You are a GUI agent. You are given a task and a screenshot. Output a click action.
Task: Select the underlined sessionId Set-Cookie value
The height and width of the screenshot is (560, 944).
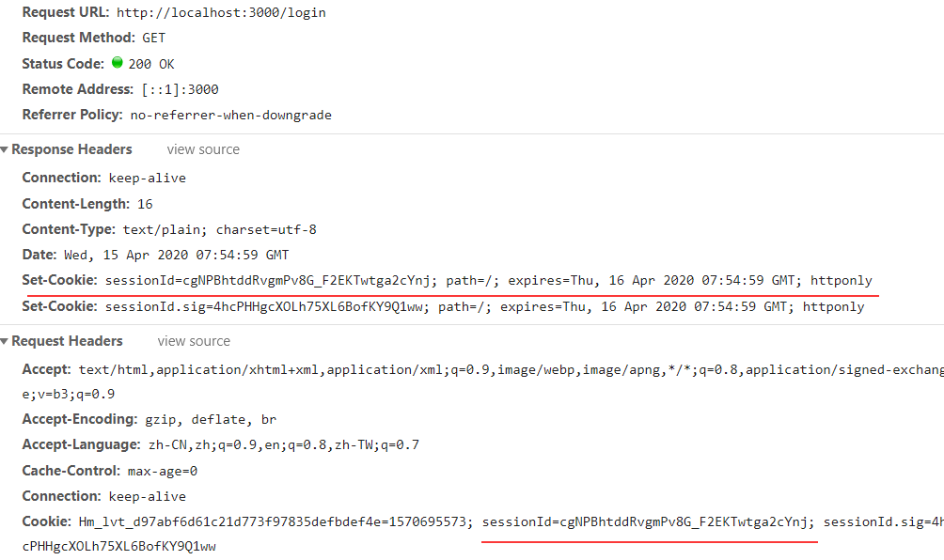488,280
